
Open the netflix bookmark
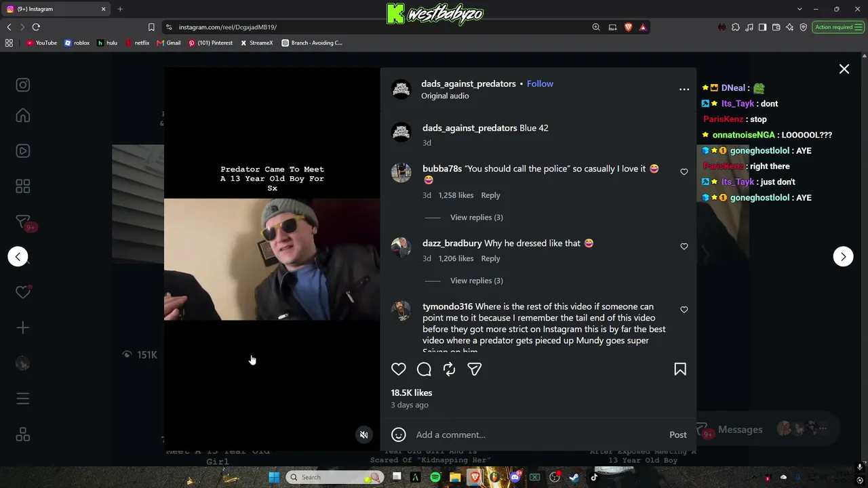click(x=138, y=43)
